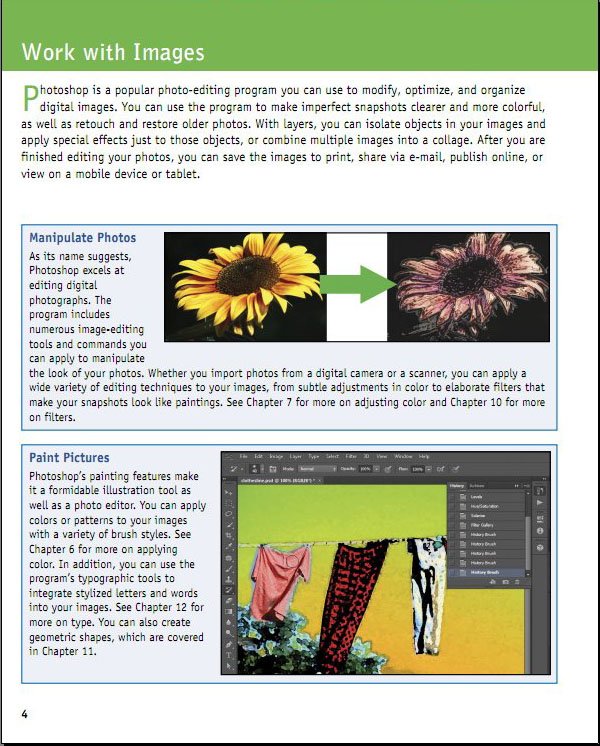Open the Mode dropdown set to Normal
The height and width of the screenshot is (746, 600).
[317, 469]
